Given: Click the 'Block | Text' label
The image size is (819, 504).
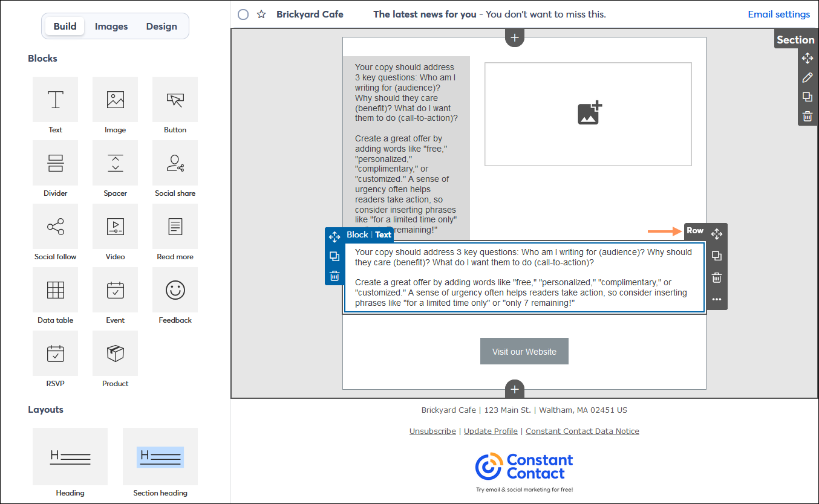Looking at the screenshot, I should 369,234.
